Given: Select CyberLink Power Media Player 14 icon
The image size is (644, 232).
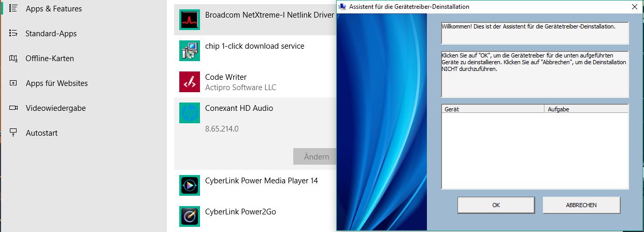Looking at the screenshot, I should (x=190, y=185).
